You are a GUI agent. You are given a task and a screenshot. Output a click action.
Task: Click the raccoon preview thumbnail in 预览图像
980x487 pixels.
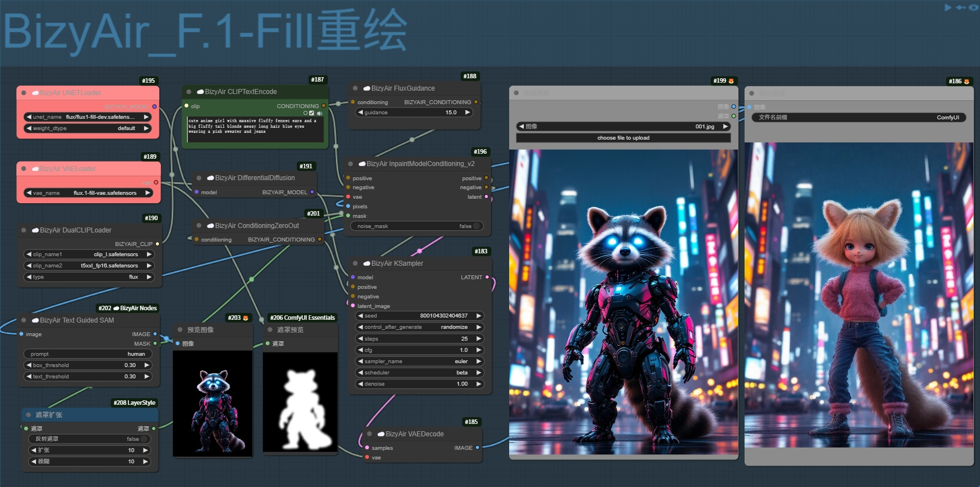pos(212,404)
